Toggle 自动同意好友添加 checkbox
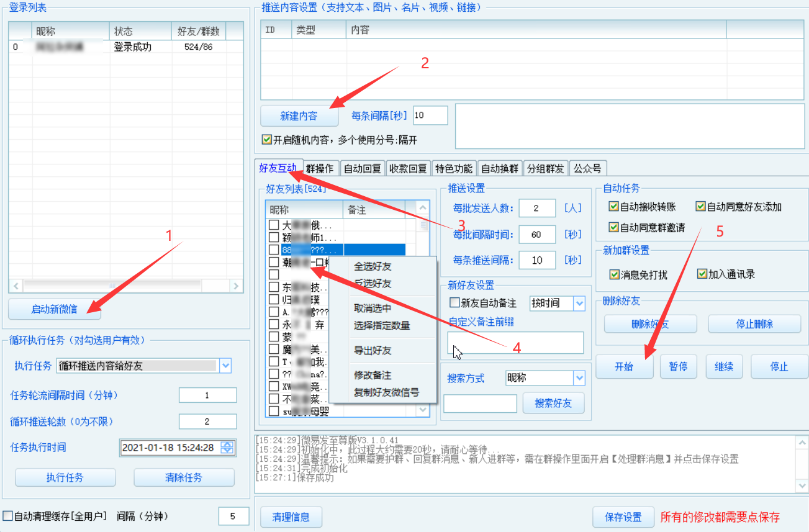 [x=700, y=207]
